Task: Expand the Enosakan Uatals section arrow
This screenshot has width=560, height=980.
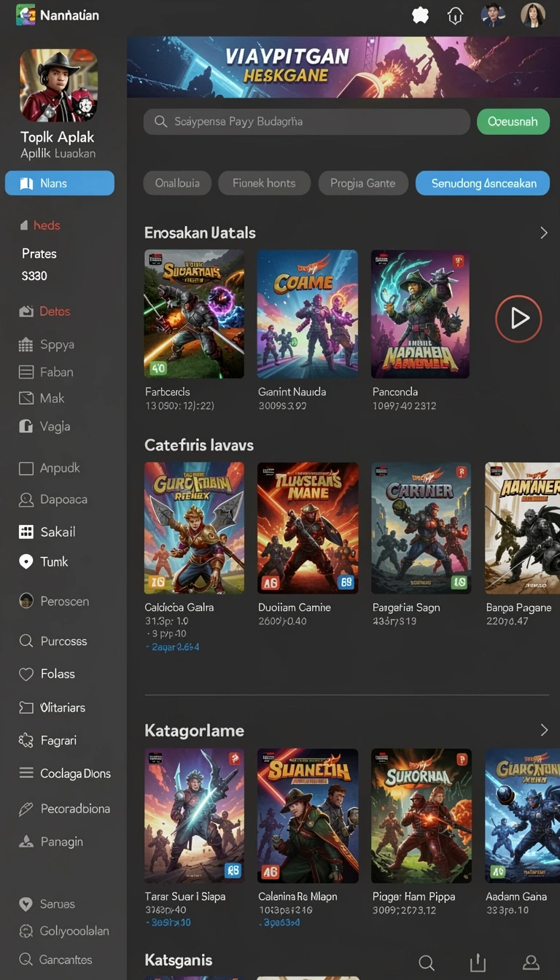Action: click(543, 233)
